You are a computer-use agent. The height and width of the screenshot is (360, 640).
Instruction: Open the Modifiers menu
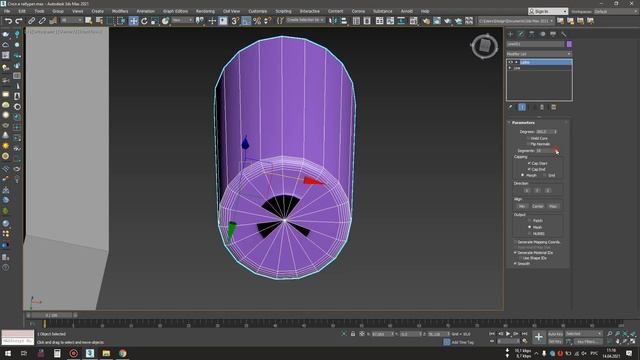click(x=120, y=11)
